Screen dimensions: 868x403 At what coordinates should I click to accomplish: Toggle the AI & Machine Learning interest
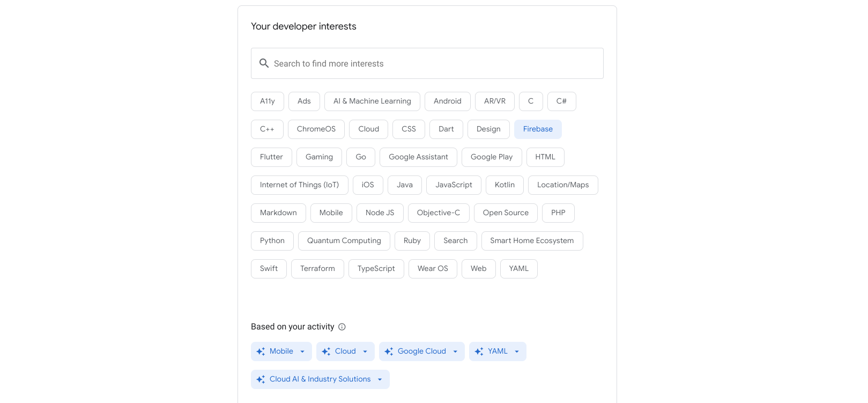[x=372, y=101]
